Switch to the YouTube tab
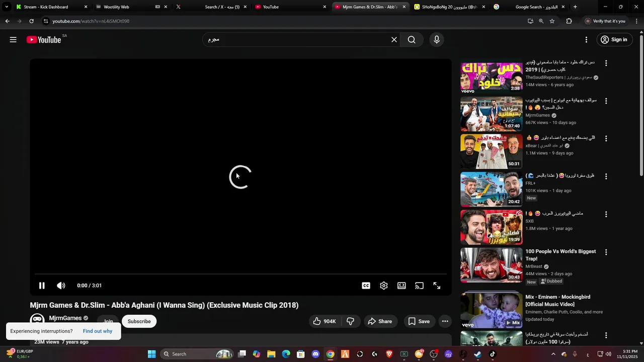This screenshot has width=644, height=362. coord(292,7)
